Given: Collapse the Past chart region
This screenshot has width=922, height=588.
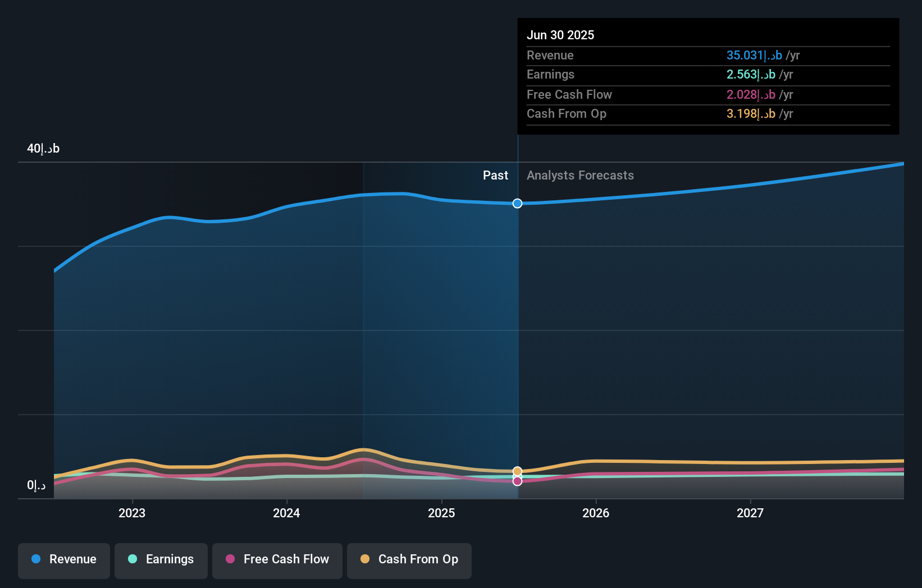Looking at the screenshot, I should [495, 175].
